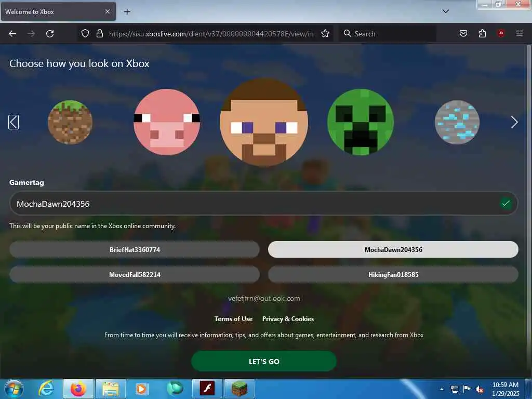Pick suggested gamertag BriefHat3360774

point(135,250)
